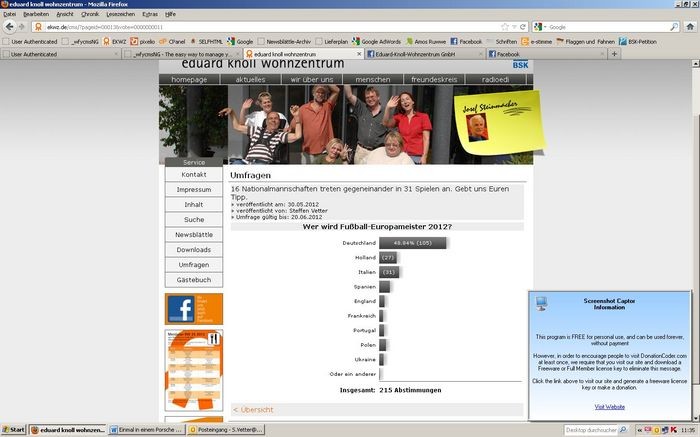The image size is (700, 437).
Task: Open the Google AdWords bookmark
Action: click(380, 41)
